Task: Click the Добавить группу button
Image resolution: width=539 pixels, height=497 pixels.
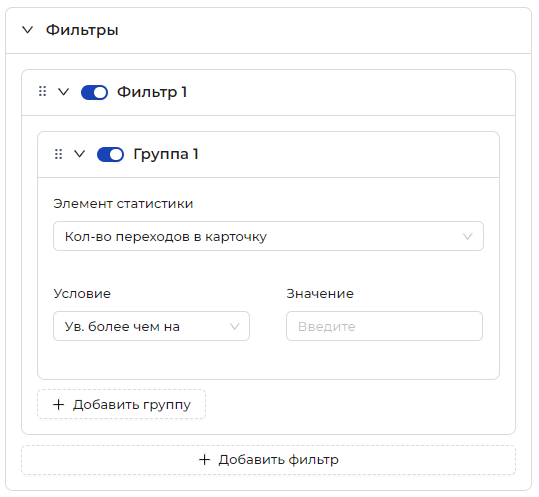Action: pyautogui.click(x=121, y=404)
